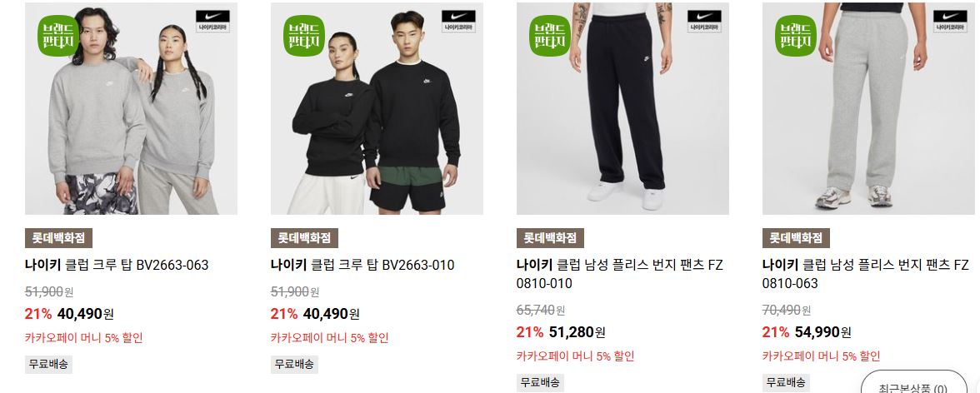Open pants FZ0810-010 product title
980x393 pixels.
click(619, 274)
